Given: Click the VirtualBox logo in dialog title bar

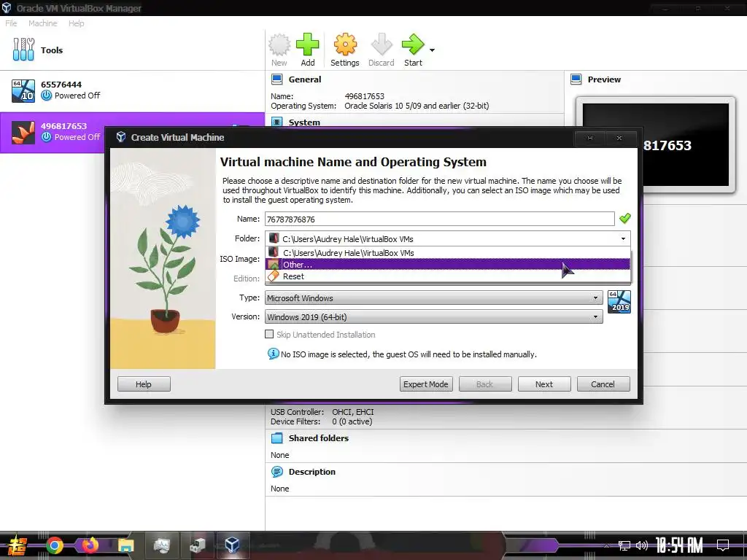Looking at the screenshot, I should [121, 137].
